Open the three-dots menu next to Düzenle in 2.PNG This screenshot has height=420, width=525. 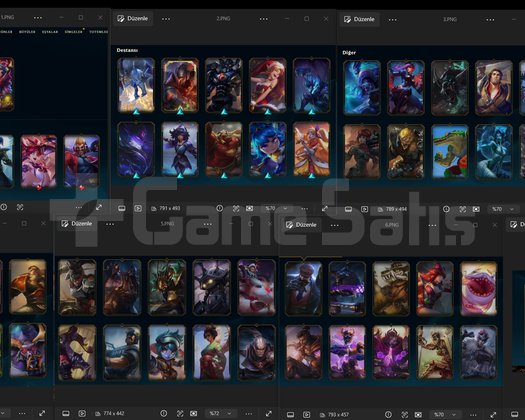point(166,19)
